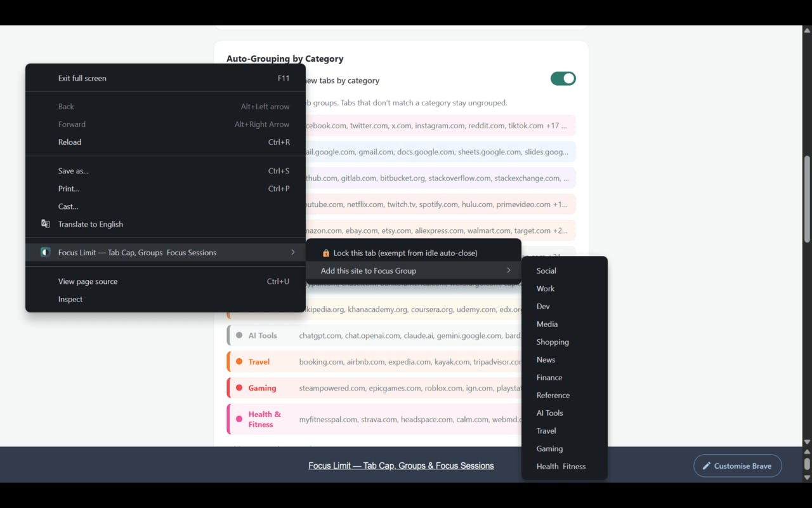This screenshot has width=812, height=508.
Task: Choose Save as... from the menu
Action: coord(166,171)
